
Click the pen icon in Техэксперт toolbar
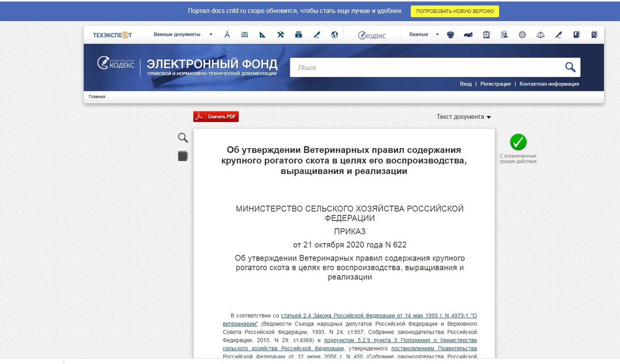316,35
